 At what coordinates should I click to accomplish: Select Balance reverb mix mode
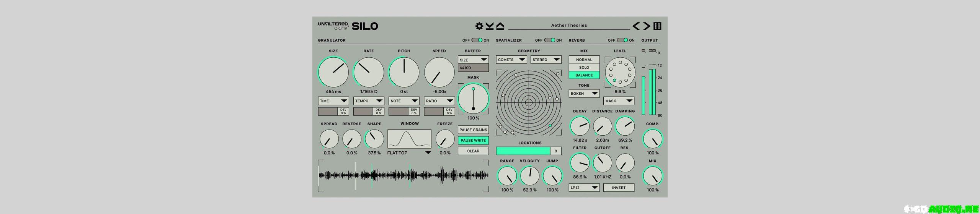click(x=584, y=75)
